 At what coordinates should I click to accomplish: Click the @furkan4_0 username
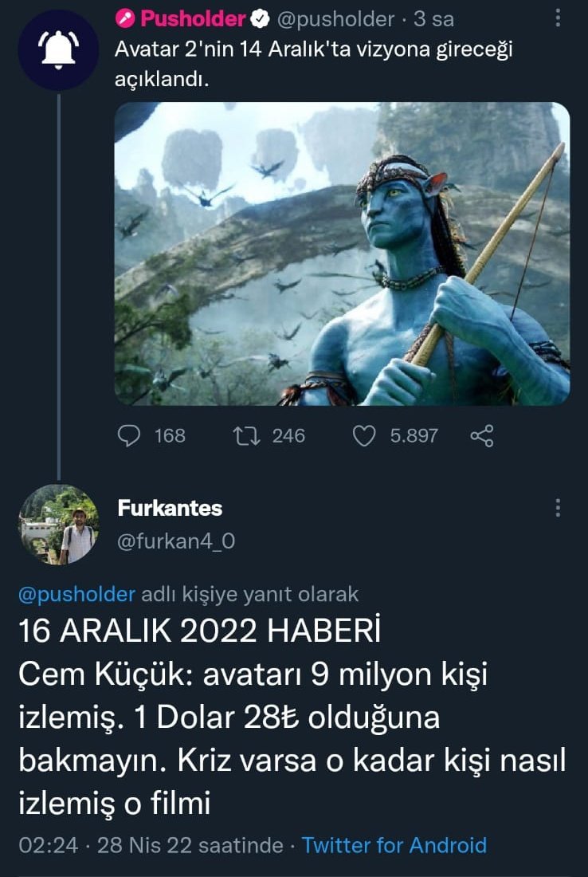[176, 541]
